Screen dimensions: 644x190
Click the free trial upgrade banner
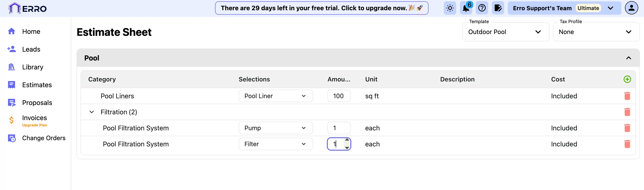coord(322,8)
